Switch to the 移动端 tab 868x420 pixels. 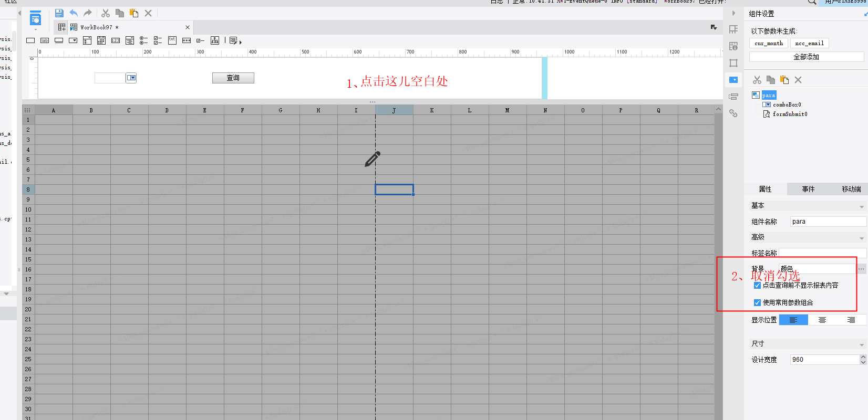point(851,189)
